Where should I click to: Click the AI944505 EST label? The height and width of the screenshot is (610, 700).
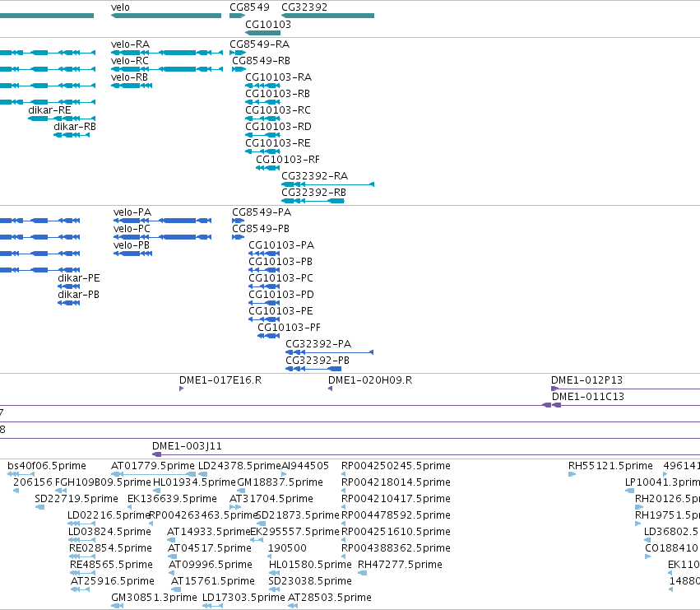tap(305, 466)
